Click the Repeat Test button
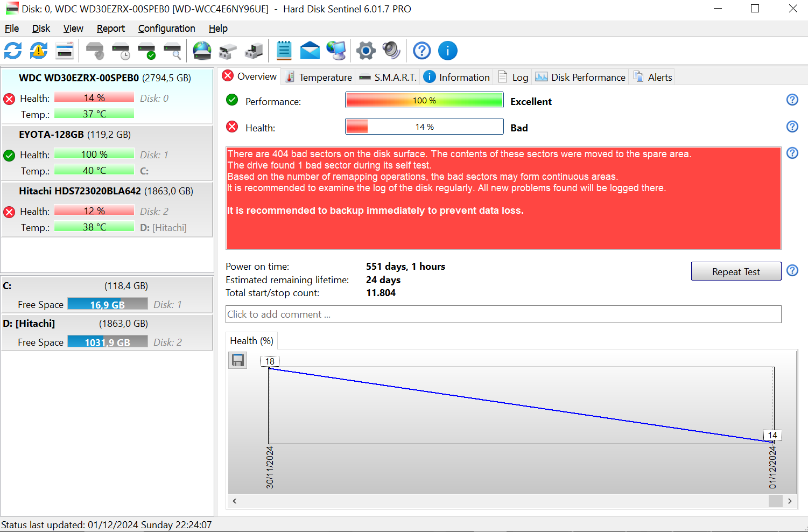Image resolution: width=808 pixels, height=532 pixels. coord(736,271)
